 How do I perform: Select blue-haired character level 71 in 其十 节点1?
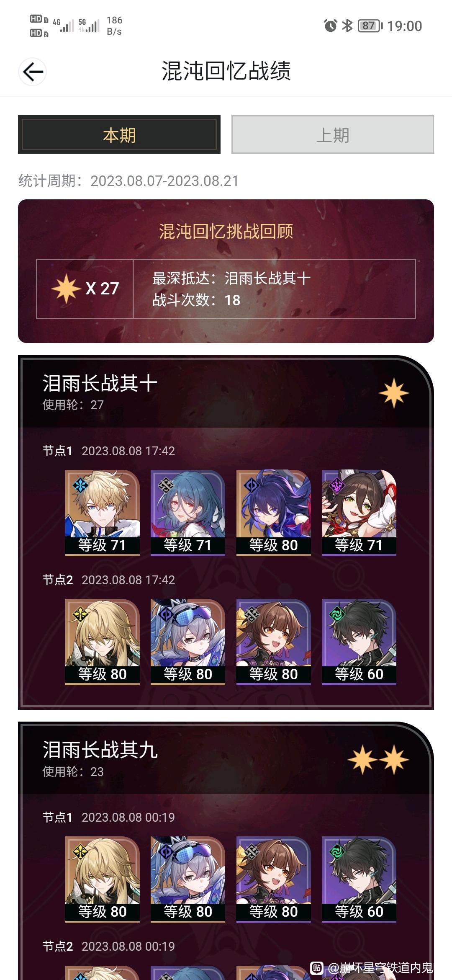pos(188,513)
